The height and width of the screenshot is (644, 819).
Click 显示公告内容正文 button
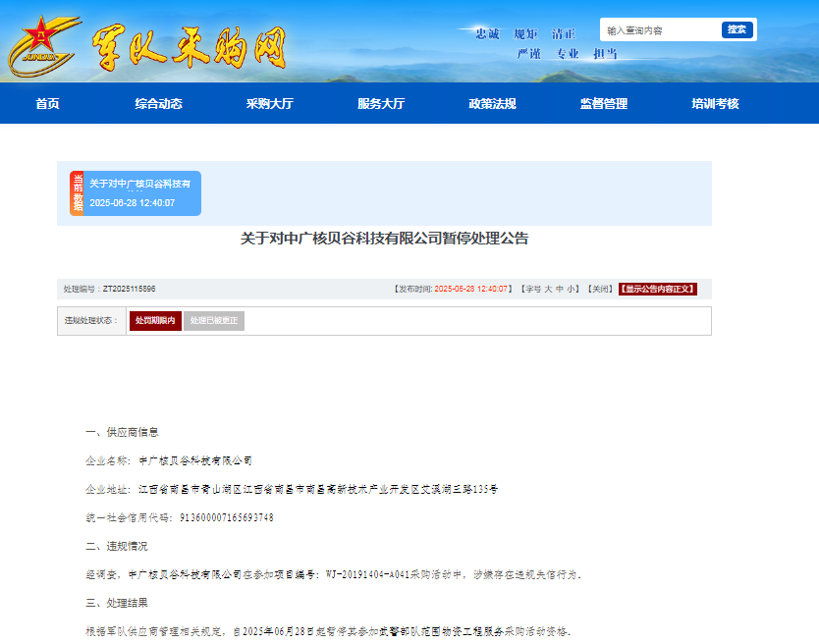(658, 289)
